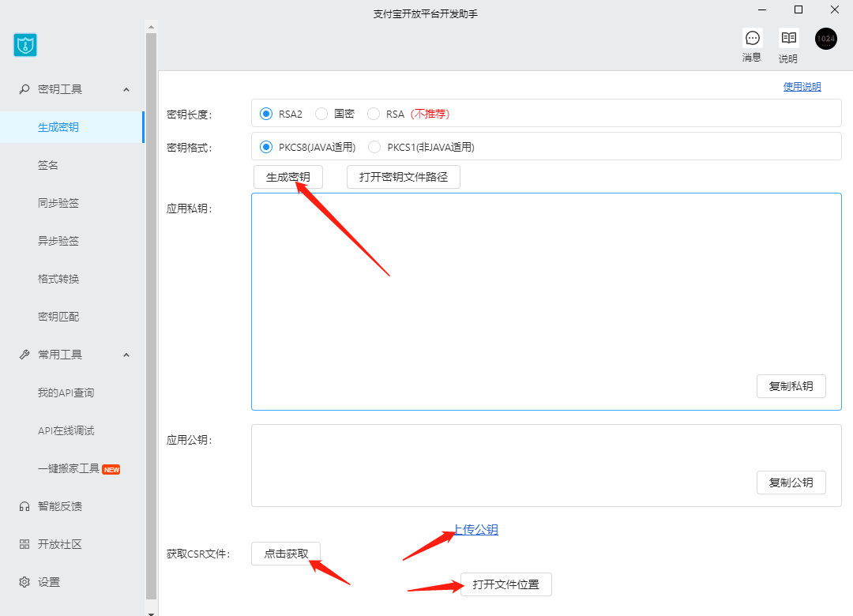Viewport: 853px width, 616px height.
Task: Click the 设置 gear icon
Action: pos(24,582)
